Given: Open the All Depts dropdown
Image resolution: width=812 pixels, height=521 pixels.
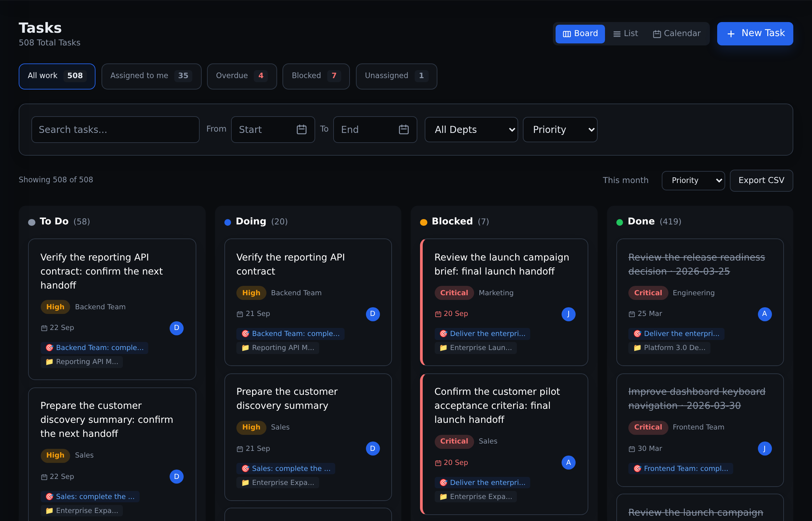Looking at the screenshot, I should pos(471,130).
